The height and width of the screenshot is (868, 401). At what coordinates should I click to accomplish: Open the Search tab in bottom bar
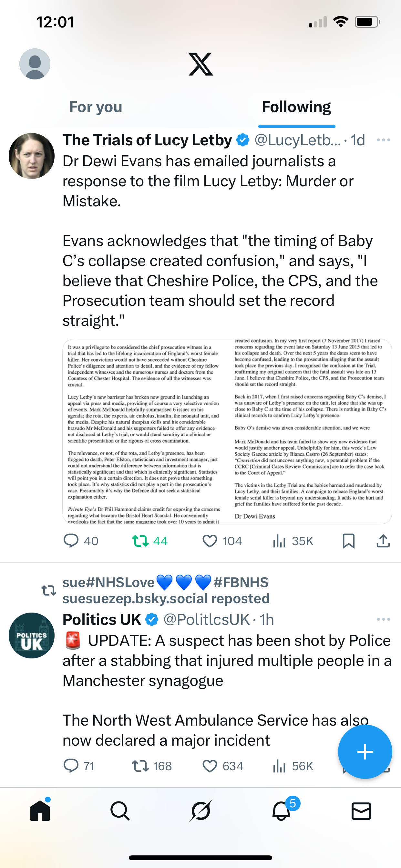[x=120, y=811]
